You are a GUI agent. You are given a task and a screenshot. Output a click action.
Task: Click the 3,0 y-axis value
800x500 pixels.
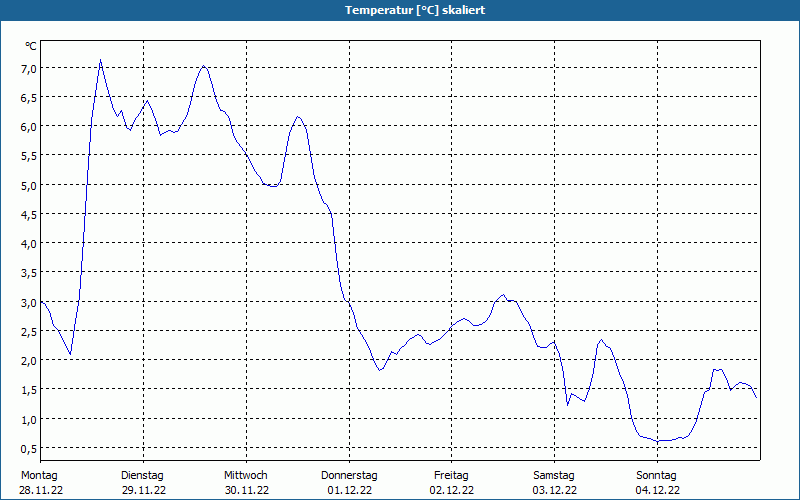click(28, 303)
